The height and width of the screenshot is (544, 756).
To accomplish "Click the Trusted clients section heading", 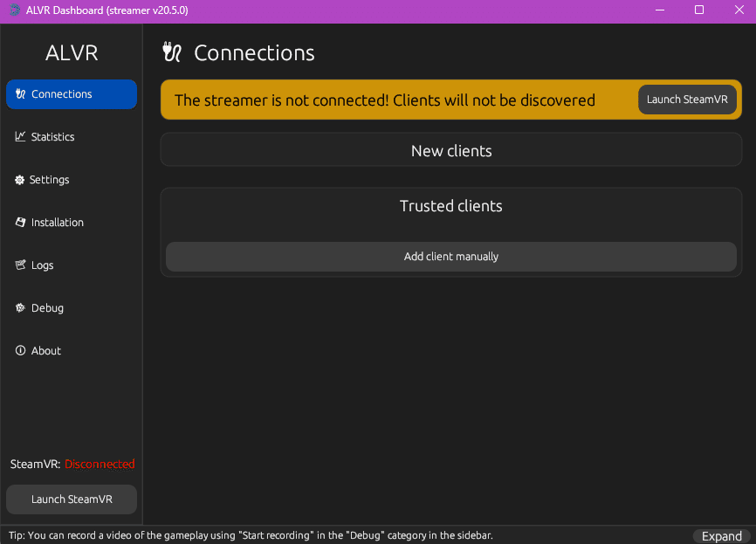I will pyautogui.click(x=450, y=206).
